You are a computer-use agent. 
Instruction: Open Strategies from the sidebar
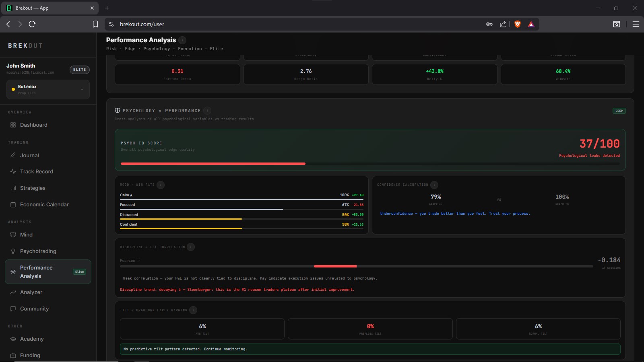48,188
